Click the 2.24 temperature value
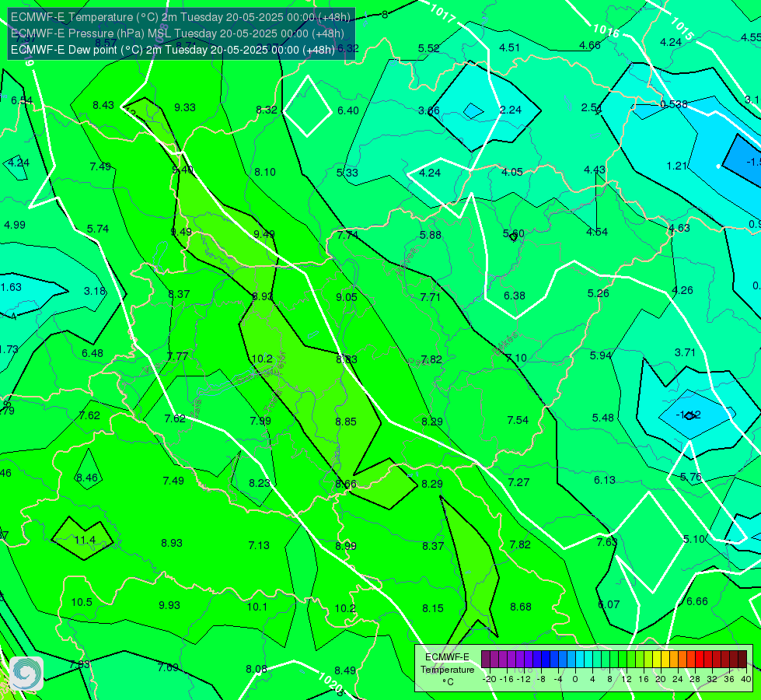 click(511, 110)
